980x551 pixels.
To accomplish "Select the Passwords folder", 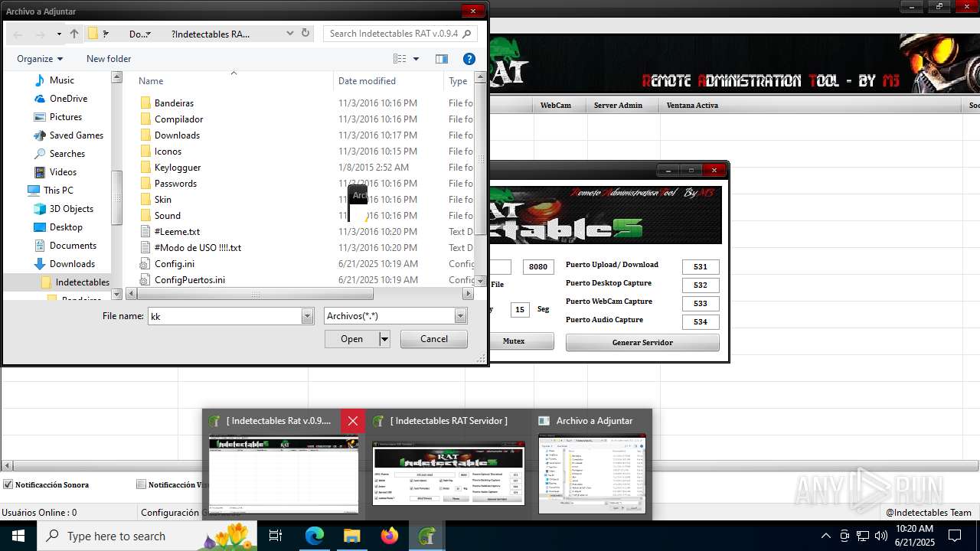I will click(175, 183).
